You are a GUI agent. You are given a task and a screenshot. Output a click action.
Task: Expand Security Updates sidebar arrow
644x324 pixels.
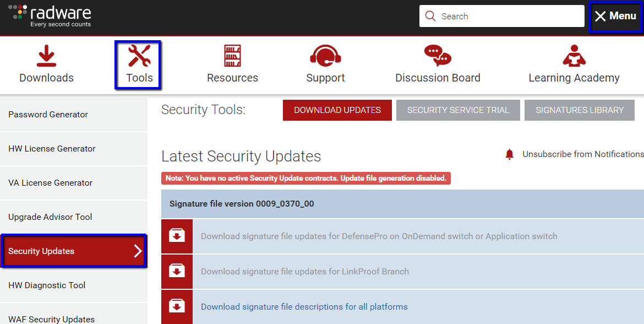tap(138, 251)
